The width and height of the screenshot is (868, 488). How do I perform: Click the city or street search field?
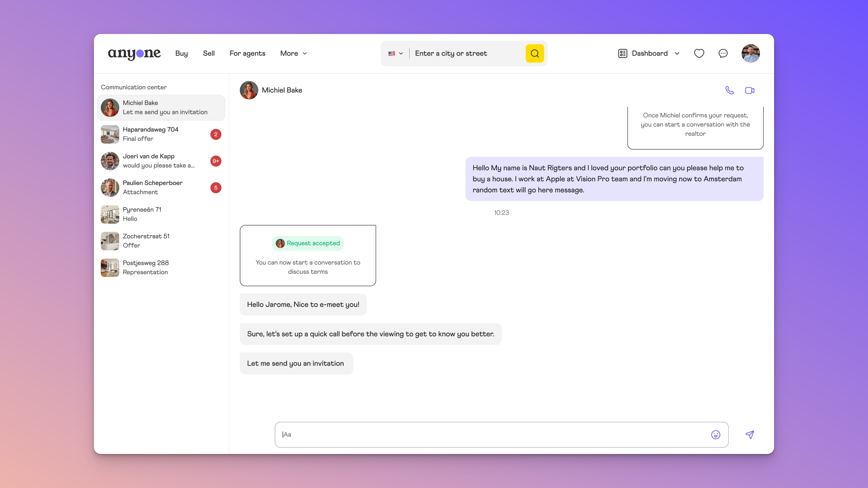point(467,53)
